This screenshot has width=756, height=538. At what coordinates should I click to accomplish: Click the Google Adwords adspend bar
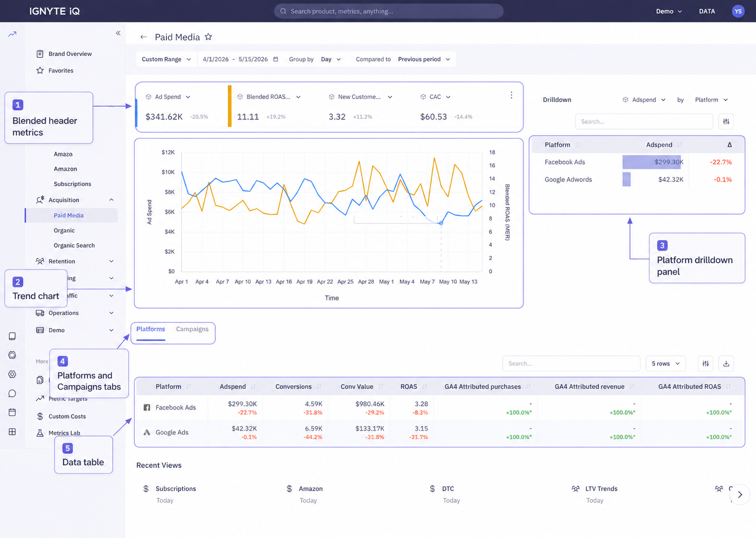pos(627,180)
